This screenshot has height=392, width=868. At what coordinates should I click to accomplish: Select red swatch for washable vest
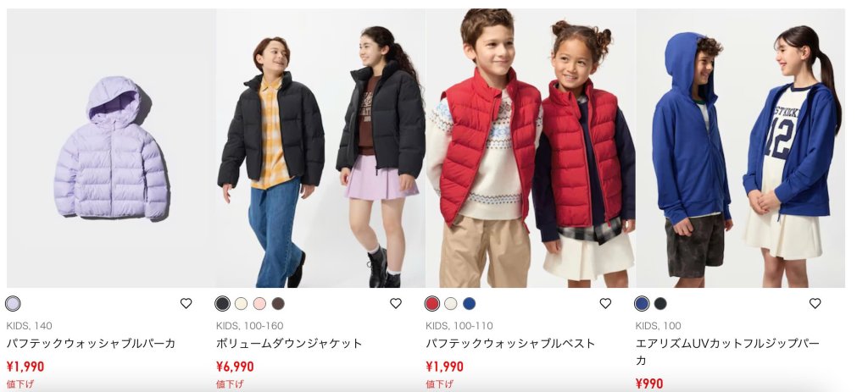pyautogui.click(x=431, y=304)
